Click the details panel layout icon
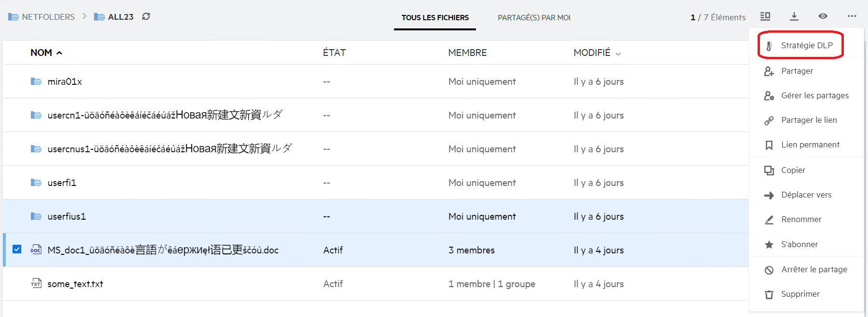This screenshot has width=868, height=317. point(765,16)
